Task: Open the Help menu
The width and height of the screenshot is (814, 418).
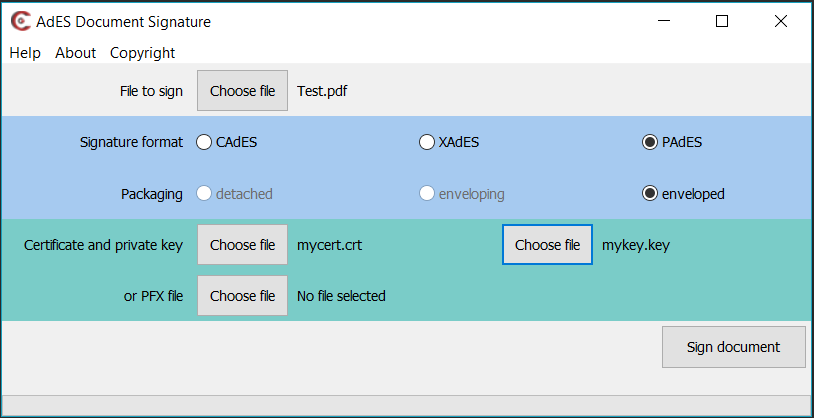Action: point(25,53)
